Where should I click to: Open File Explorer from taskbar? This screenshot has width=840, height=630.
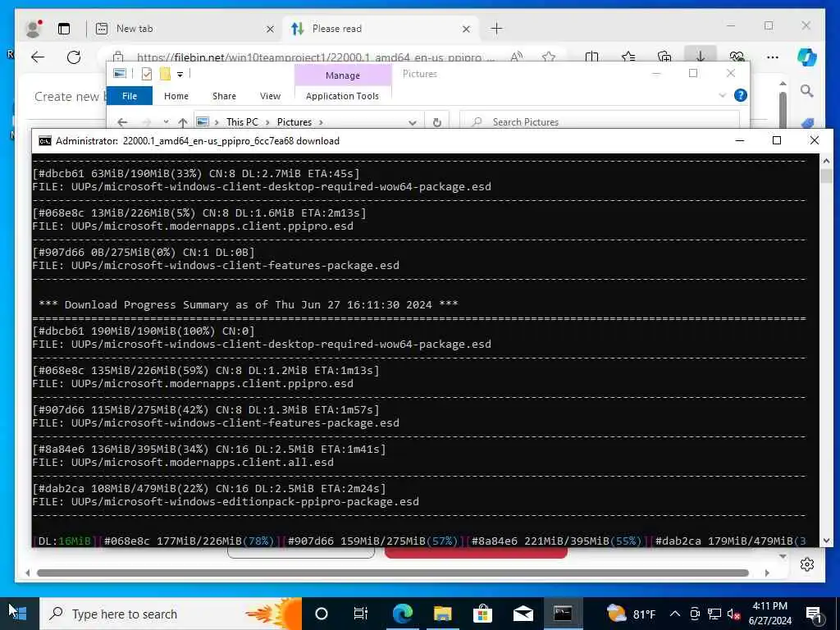pos(442,614)
